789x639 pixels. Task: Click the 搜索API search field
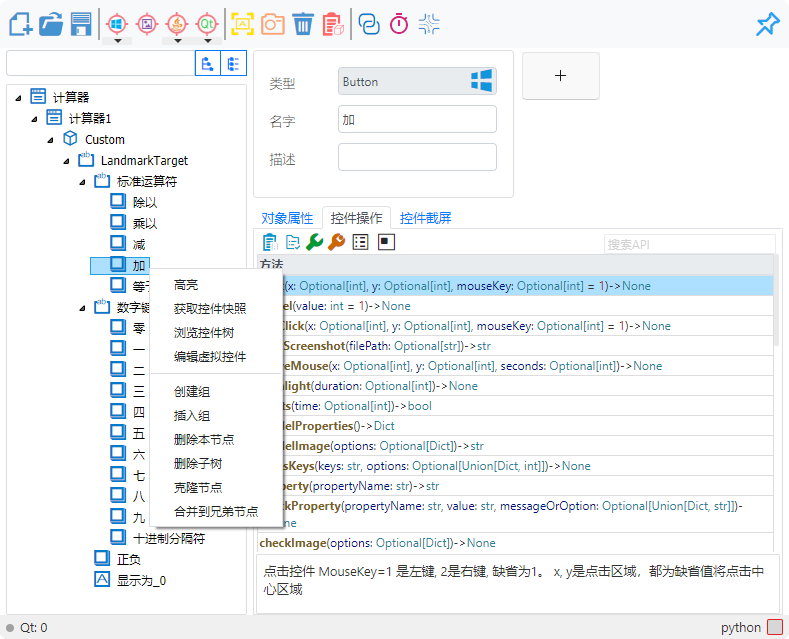[688, 244]
